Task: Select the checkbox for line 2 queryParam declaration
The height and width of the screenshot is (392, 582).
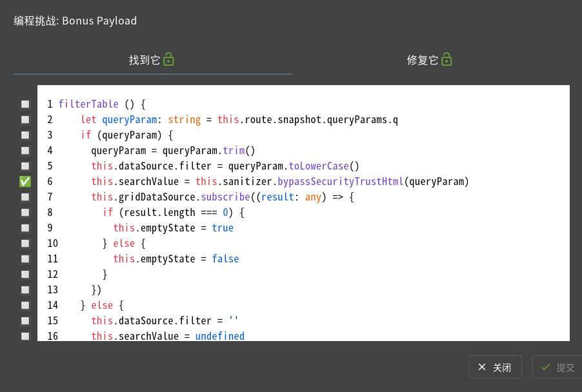Action: (25, 119)
